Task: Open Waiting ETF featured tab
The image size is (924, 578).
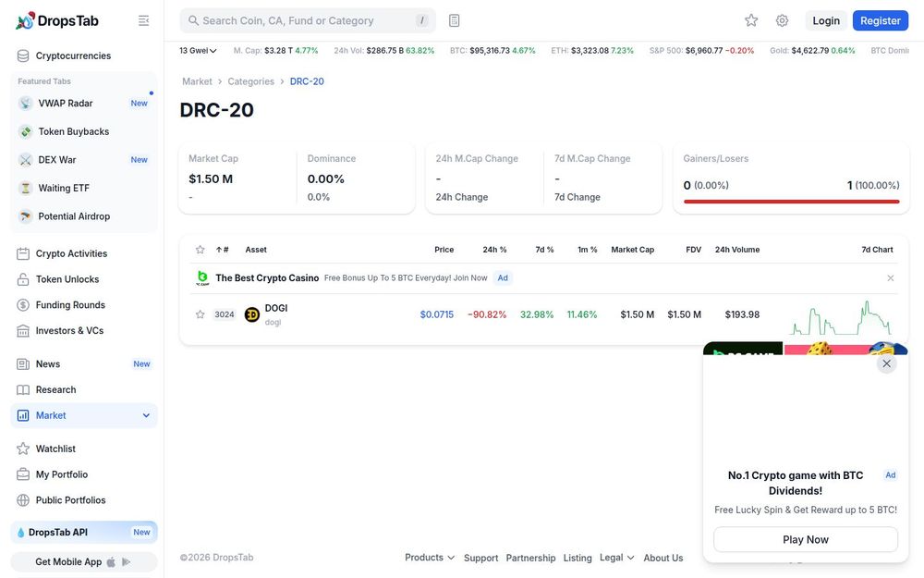Action: click(84, 188)
